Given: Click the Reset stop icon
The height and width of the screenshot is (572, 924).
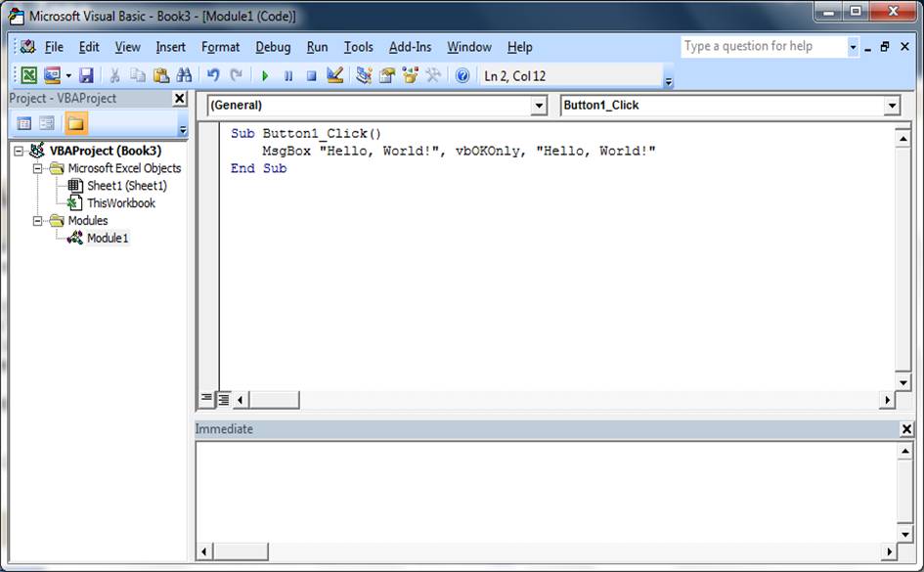Looking at the screenshot, I should [311, 76].
